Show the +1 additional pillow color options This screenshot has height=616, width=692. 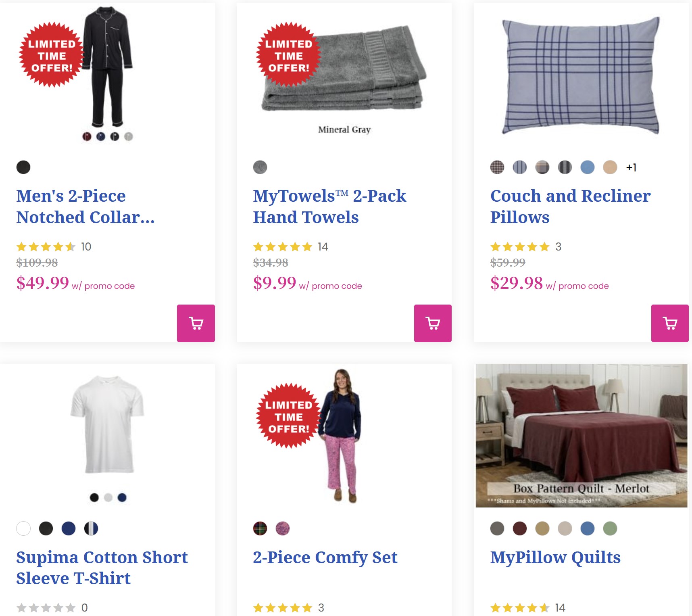[x=631, y=167]
